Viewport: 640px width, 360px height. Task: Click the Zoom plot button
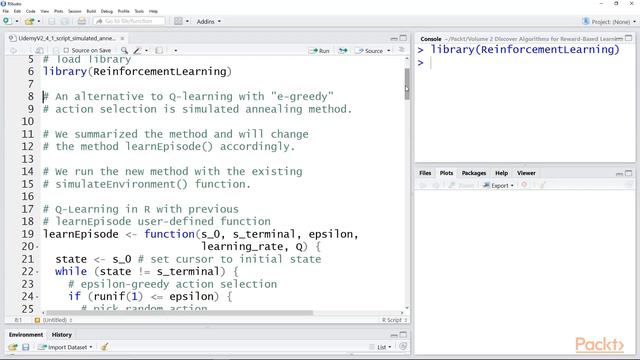click(x=461, y=186)
